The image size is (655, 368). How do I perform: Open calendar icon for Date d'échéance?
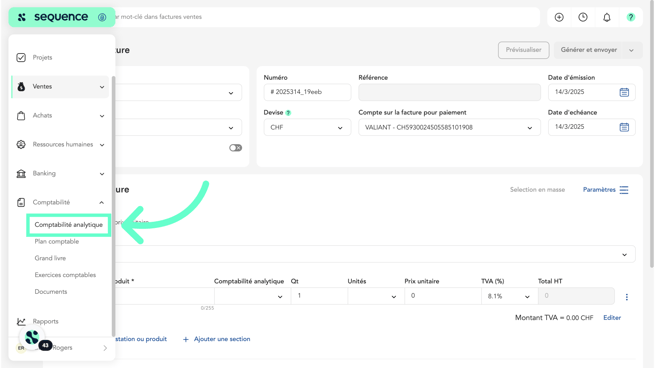click(624, 127)
